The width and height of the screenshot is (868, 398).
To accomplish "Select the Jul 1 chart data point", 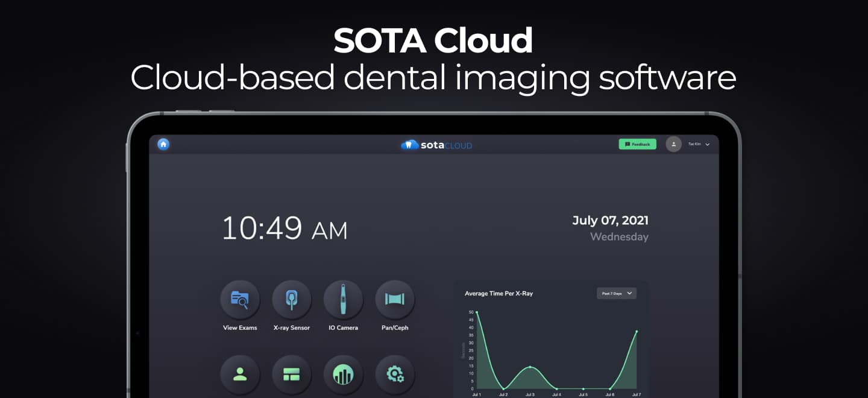I will [x=477, y=312].
